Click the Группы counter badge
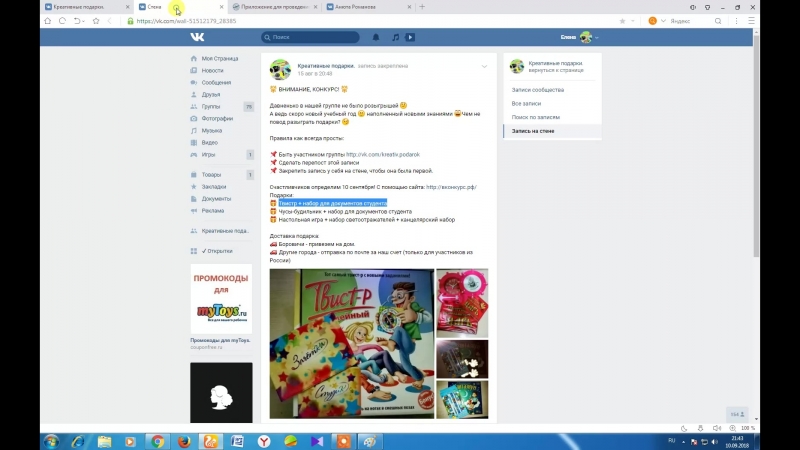Screen dimensions: 800x450 (249, 107)
